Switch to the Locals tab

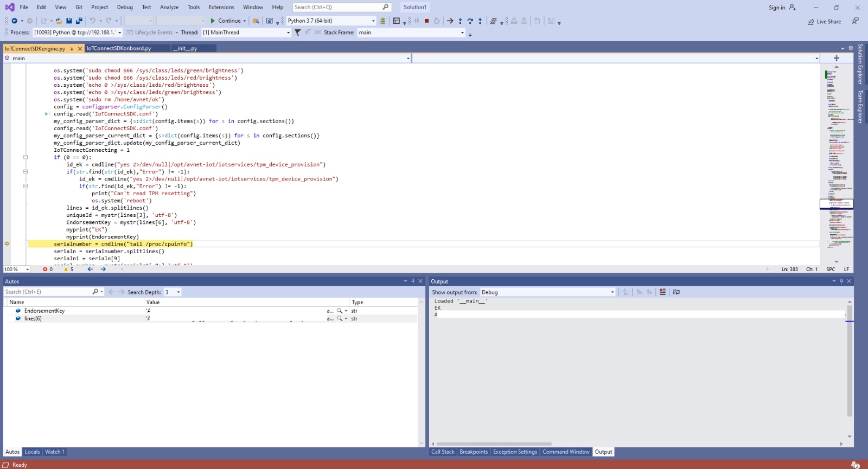click(32, 452)
